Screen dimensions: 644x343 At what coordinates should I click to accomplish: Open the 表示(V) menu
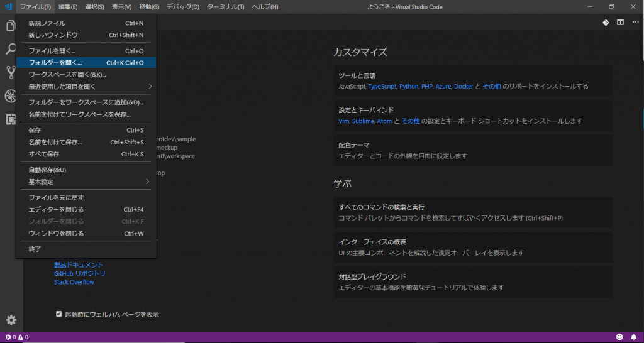[x=121, y=7]
